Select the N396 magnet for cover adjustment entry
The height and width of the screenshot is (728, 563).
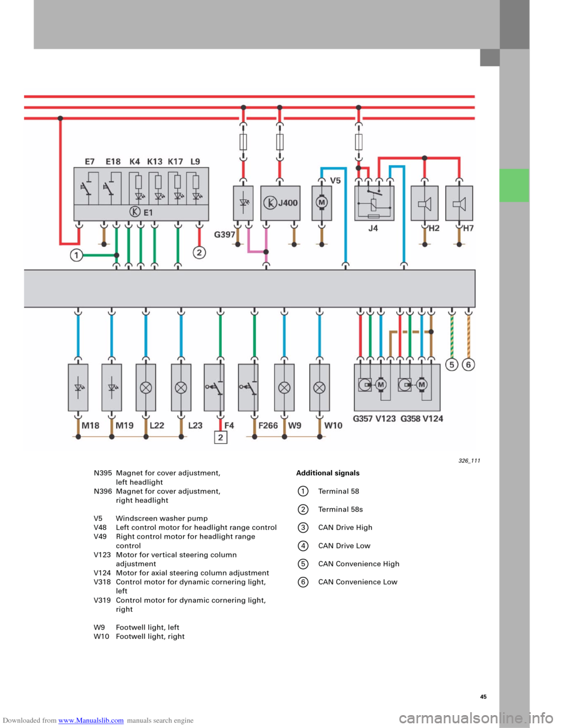click(157, 496)
